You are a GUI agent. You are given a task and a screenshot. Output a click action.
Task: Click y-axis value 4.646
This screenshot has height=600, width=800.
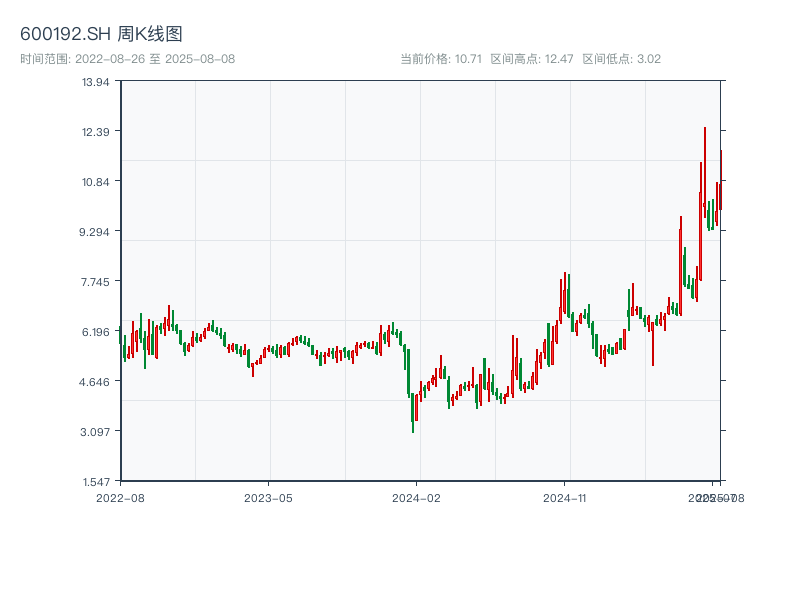pos(94,382)
